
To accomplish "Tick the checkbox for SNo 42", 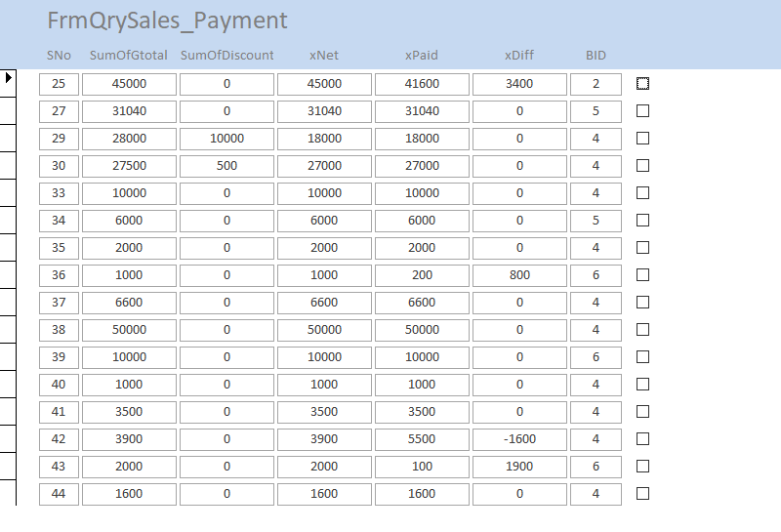I will (x=642, y=439).
